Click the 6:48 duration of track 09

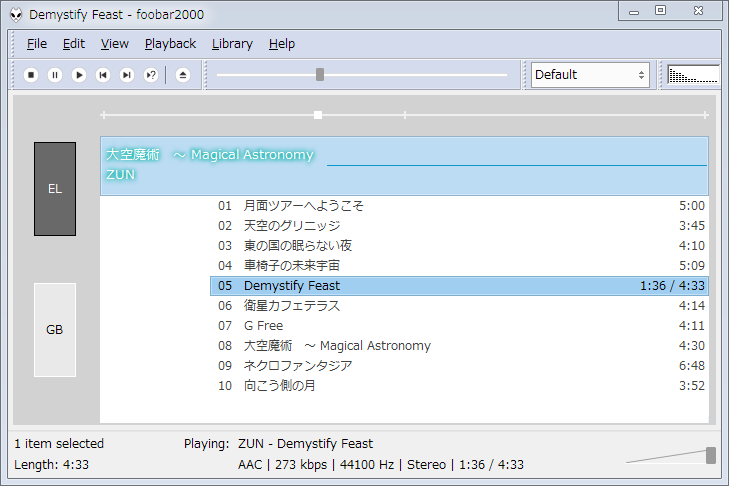(x=692, y=366)
